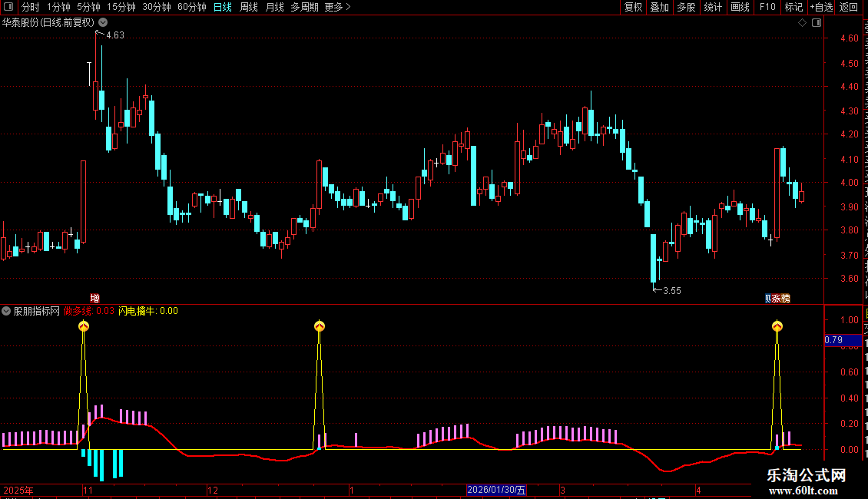Click the 做多线: 0.03 indicator value
This screenshot has height=499, width=868.
tap(88, 311)
